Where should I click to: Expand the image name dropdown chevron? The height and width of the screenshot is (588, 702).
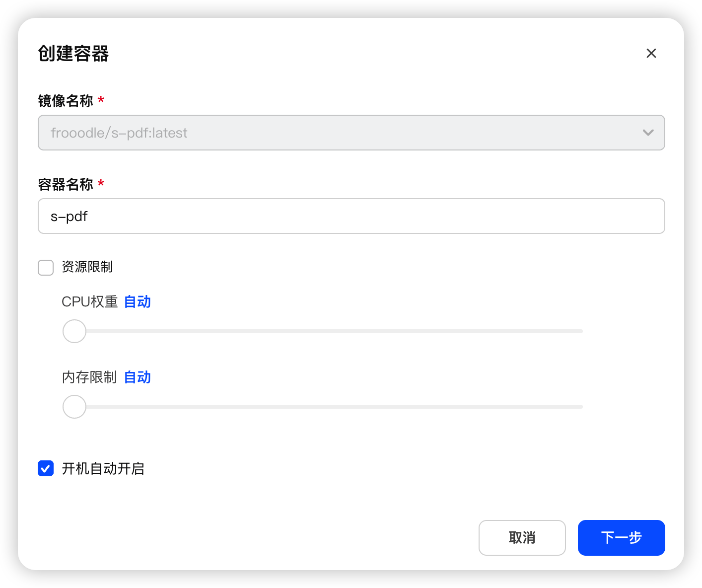coord(648,133)
